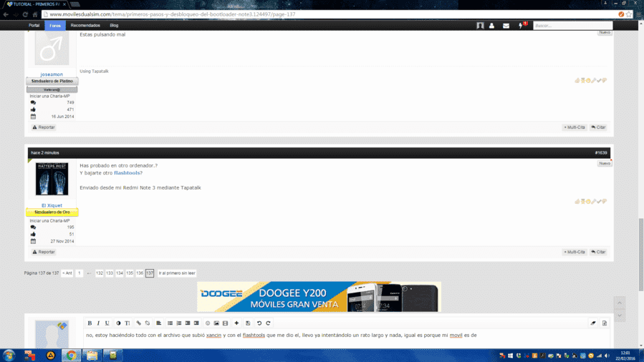The height and width of the screenshot is (362, 644).
Task: Open the text alignment tool
Action: click(158, 323)
